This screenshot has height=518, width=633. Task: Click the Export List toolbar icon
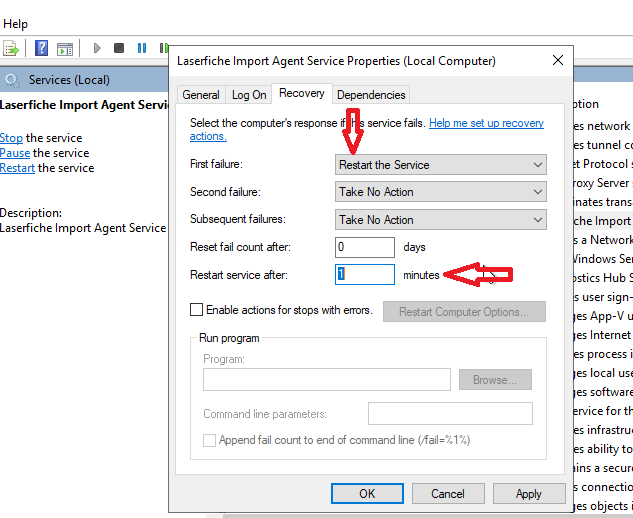tap(11, 48)
